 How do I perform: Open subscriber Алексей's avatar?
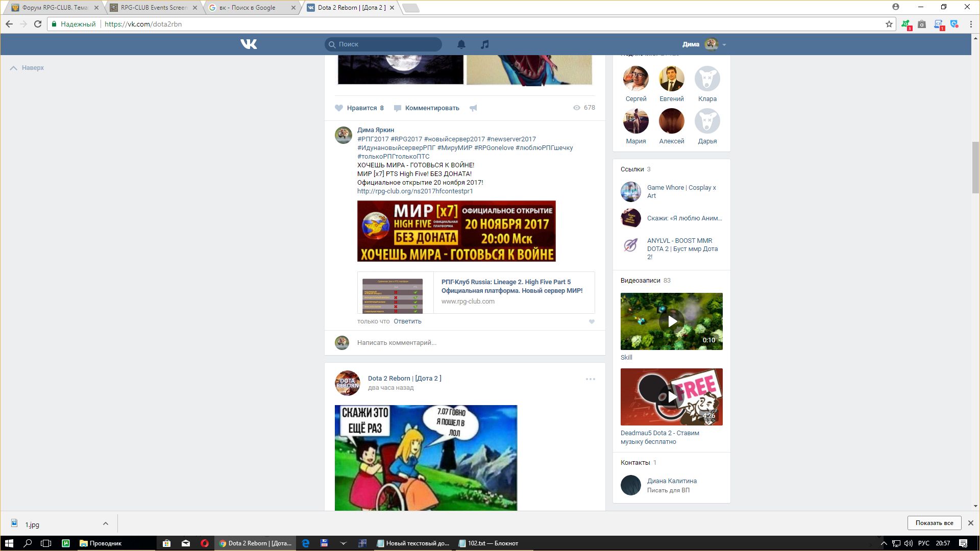pos(672,121)
